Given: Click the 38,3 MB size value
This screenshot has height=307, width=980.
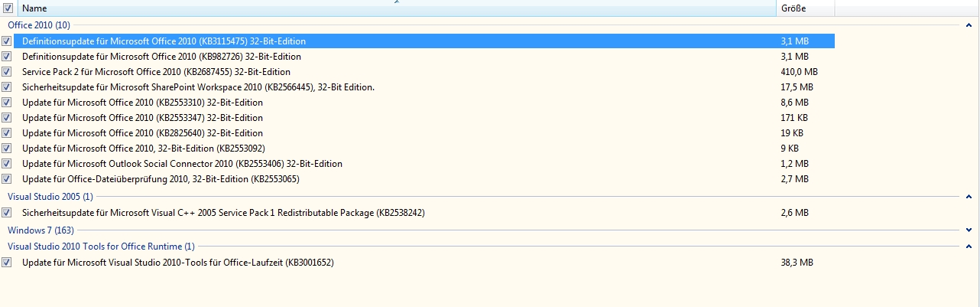Looking at the screenshot, I should [x=797, y=263].
